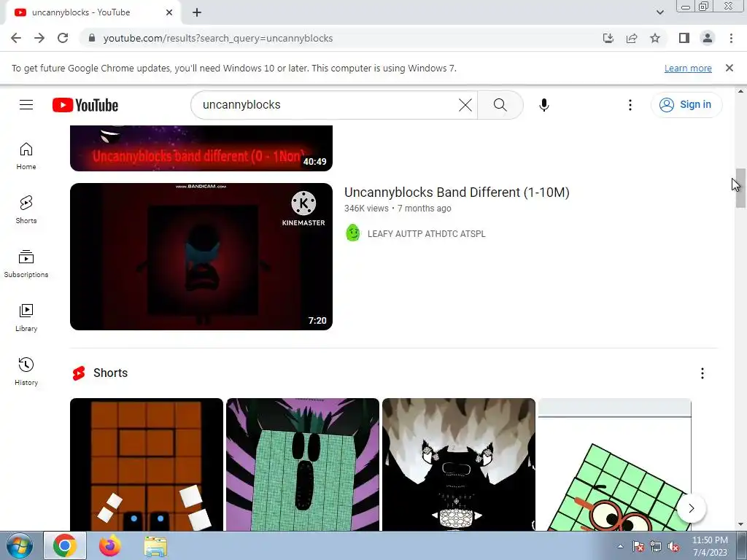The width and height of the screenshot is (747, 560).
Task: Install or download page icon in address bar
Action: pos(608,38)
